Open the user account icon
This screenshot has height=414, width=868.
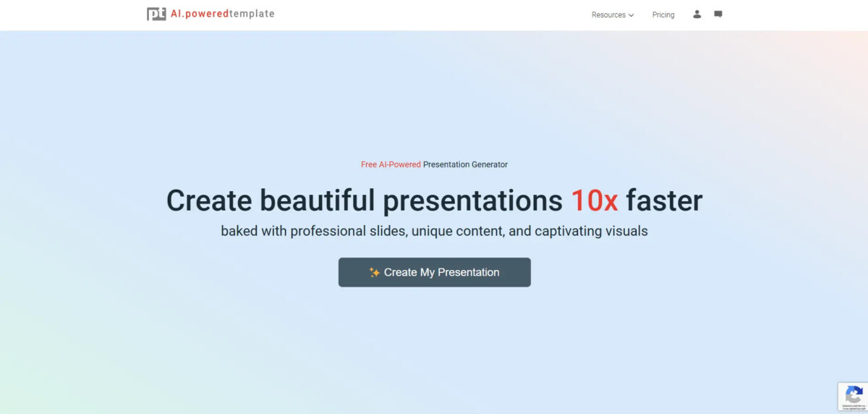(x=697, y=14)
